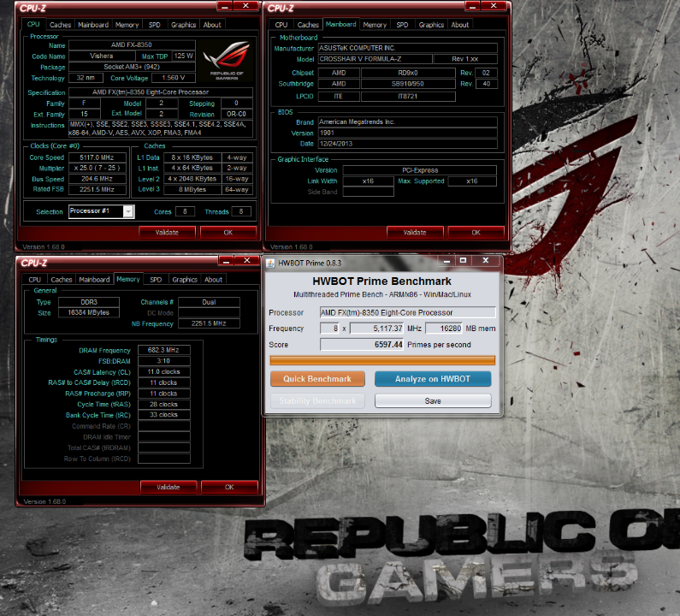This screenshot has width=680, height=616.
Task: Click Validate in the CPU-Z Mainboard window
Action: point(415,232)
